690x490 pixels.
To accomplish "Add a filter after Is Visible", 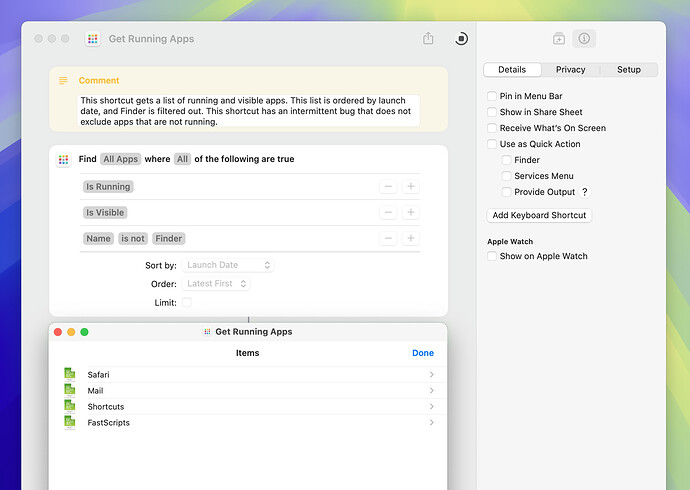I will click(x=411, y=212).
